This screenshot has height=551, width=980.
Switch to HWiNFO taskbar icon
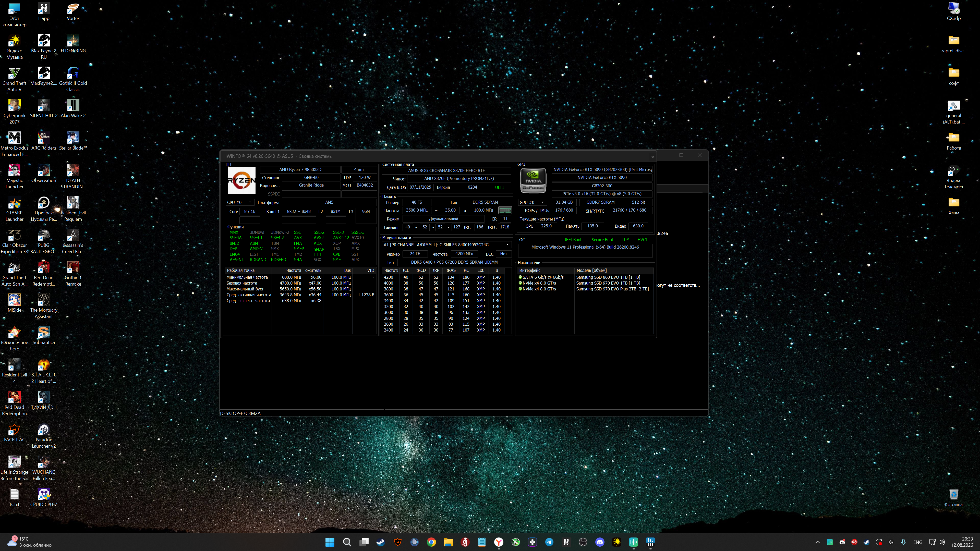pos(650,542)
